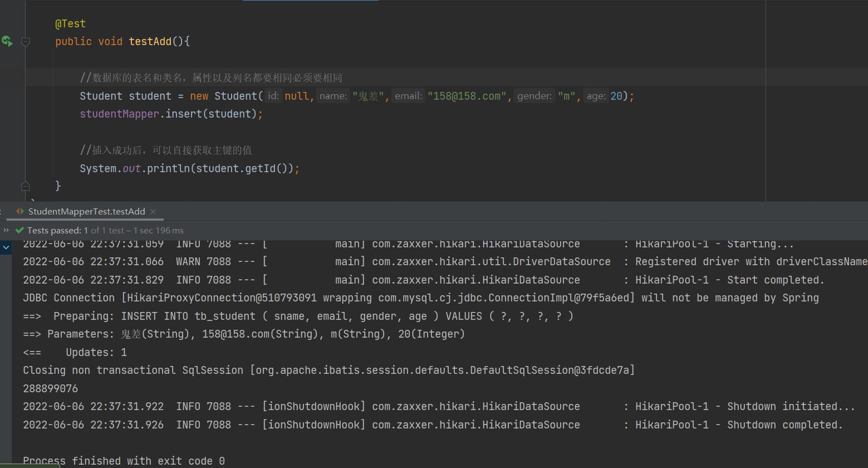The height and width of the screenshot is (468, 868).
Task: Click studentMapper in the insert call
Action: [x=119, y=114]
